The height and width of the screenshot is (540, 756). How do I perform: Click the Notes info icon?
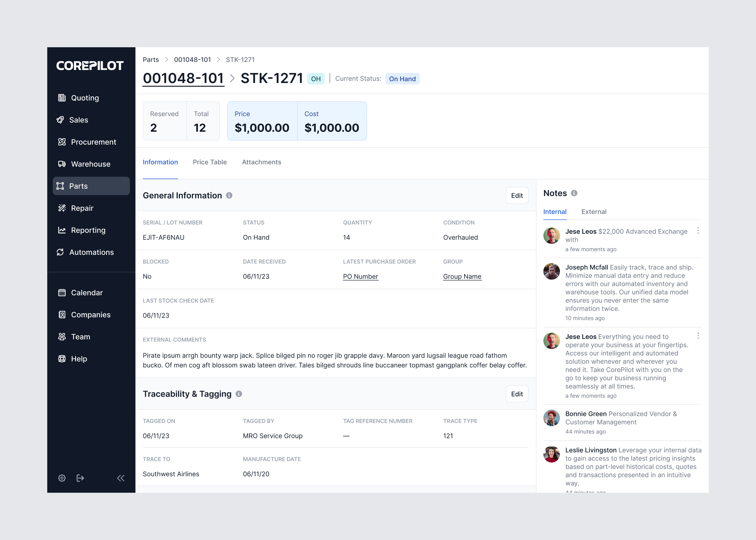(574, 193)
